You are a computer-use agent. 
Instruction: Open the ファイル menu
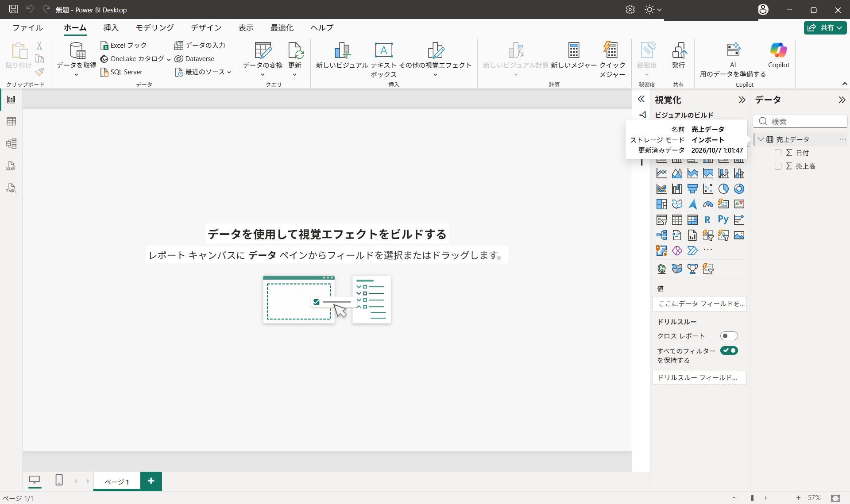(28, 27)
